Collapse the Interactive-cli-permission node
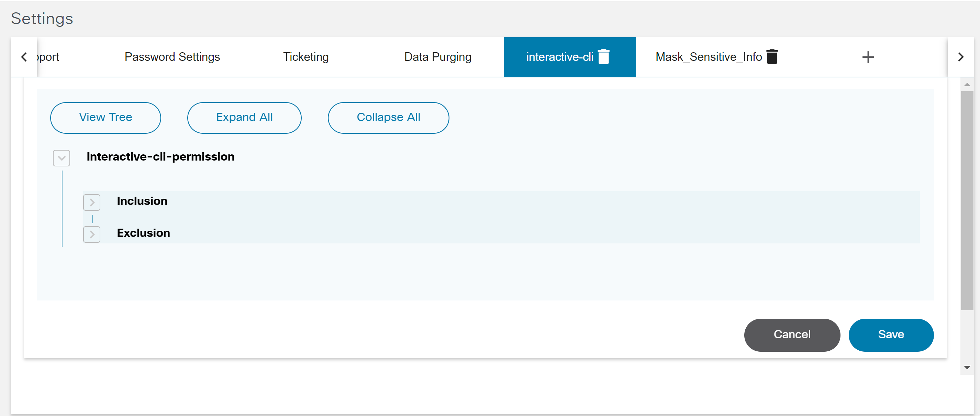 coord(61,158)
